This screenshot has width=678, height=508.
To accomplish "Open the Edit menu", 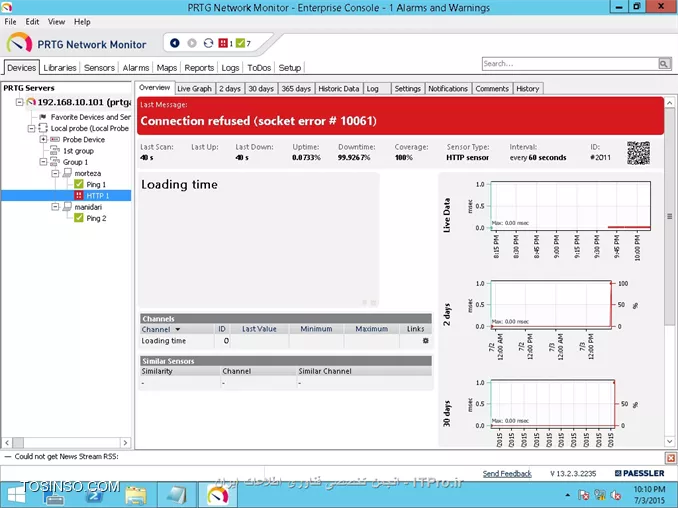I will (x=32, y=22).
